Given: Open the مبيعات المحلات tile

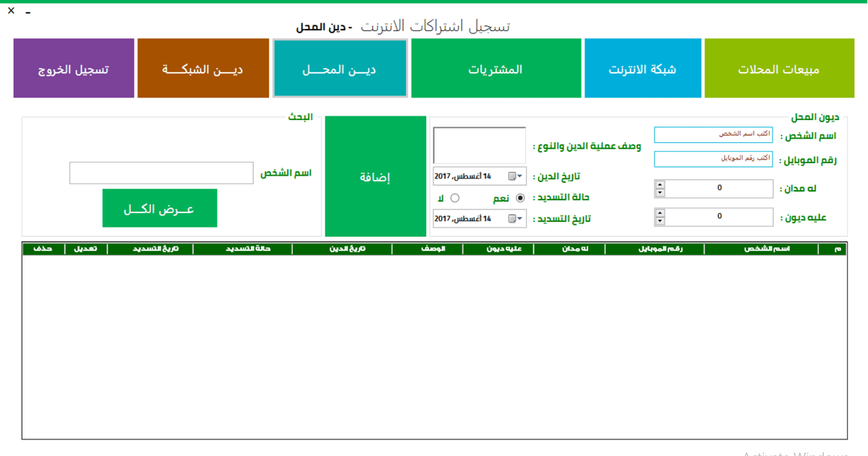Looking at the screenshot, I should click(779, 68).
